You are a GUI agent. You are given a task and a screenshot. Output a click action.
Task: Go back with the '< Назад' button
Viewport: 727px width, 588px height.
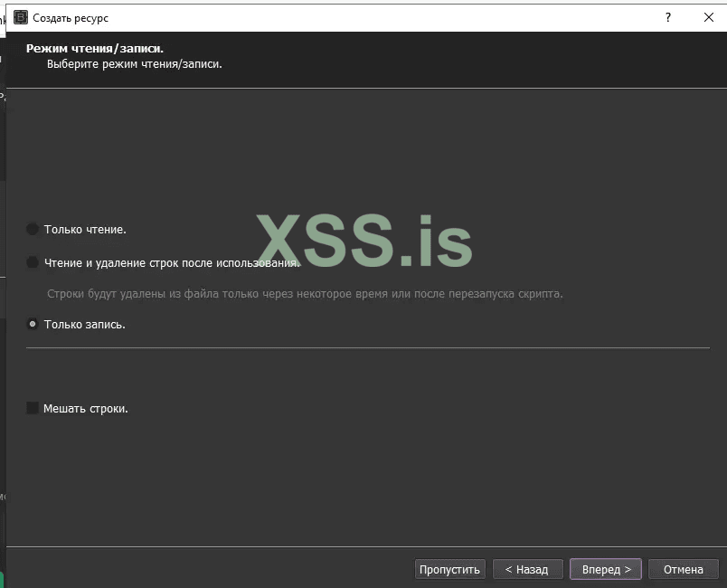pos(528,569)
